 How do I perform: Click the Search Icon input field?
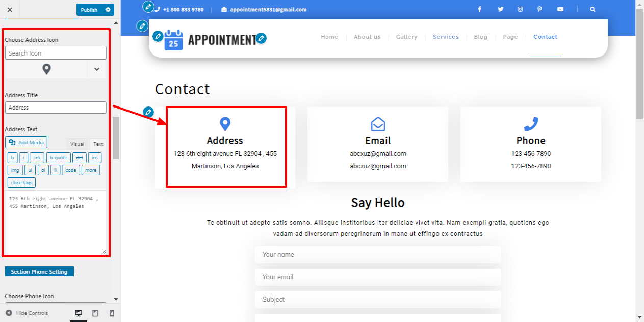pyautogui.click(x=56, y=53)
